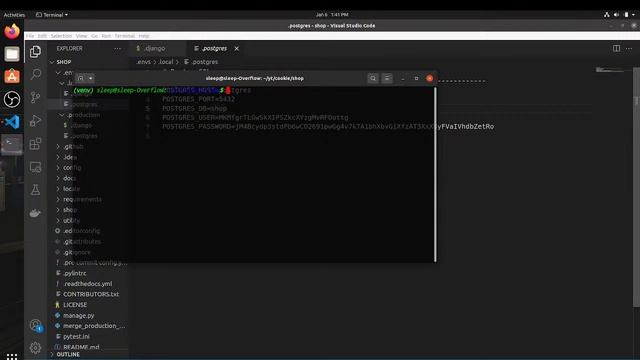
Task: Show Applications grid in dock
Action: click(12, 356)
